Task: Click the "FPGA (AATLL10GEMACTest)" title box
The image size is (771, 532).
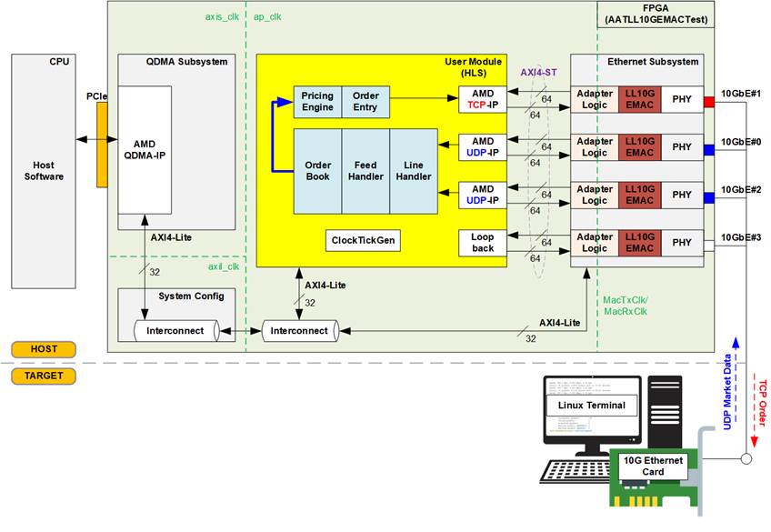Action: click(656, 15)
